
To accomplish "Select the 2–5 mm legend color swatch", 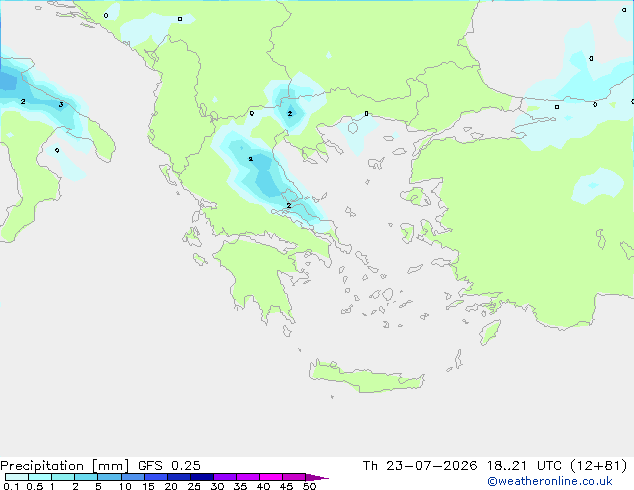I will [x=86, y=477].
